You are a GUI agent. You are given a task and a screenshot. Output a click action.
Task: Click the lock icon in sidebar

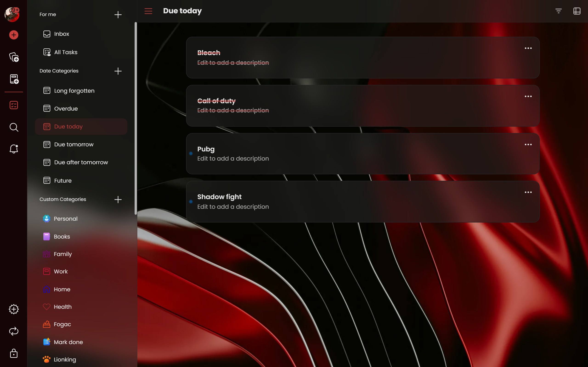(14, 353)
